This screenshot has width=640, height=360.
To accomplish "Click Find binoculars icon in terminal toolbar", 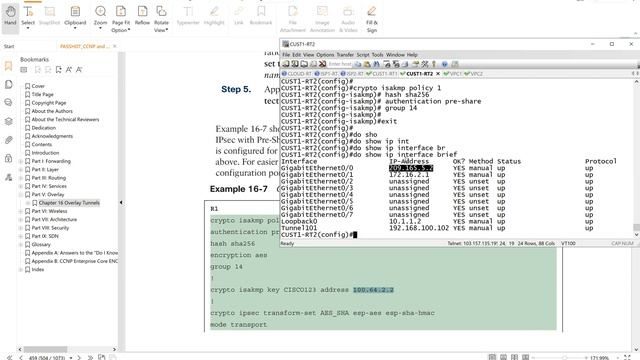I will [376, 64].
